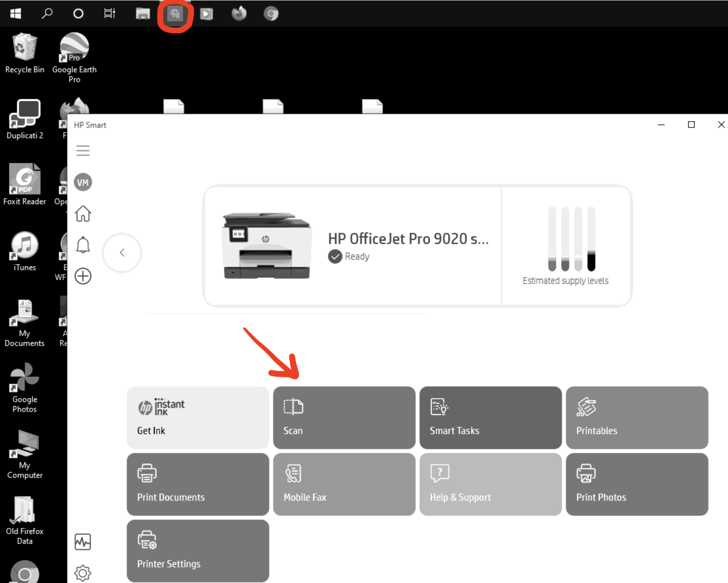Open the activity monitor icon in sidebar
This screenshot has height=583, width=728.
tap(83, 542)
